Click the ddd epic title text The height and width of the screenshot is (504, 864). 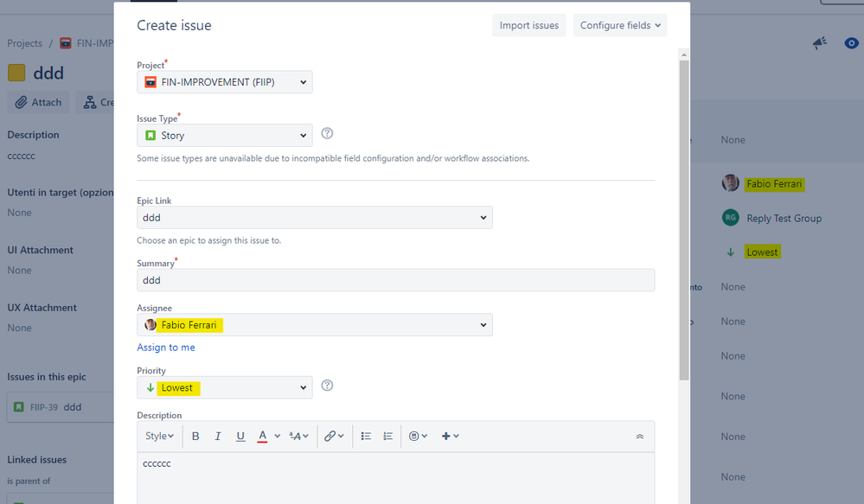click(48, 73)
